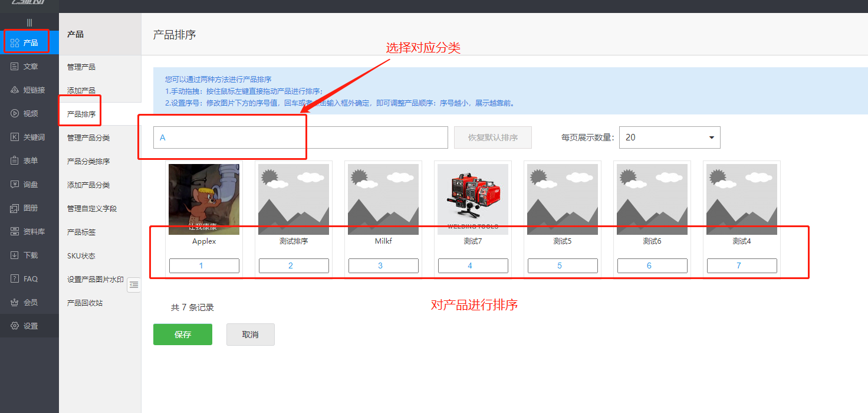Click the order number field under Applex
This screenshot has height=413, width=868.
[x=204, y=266]
